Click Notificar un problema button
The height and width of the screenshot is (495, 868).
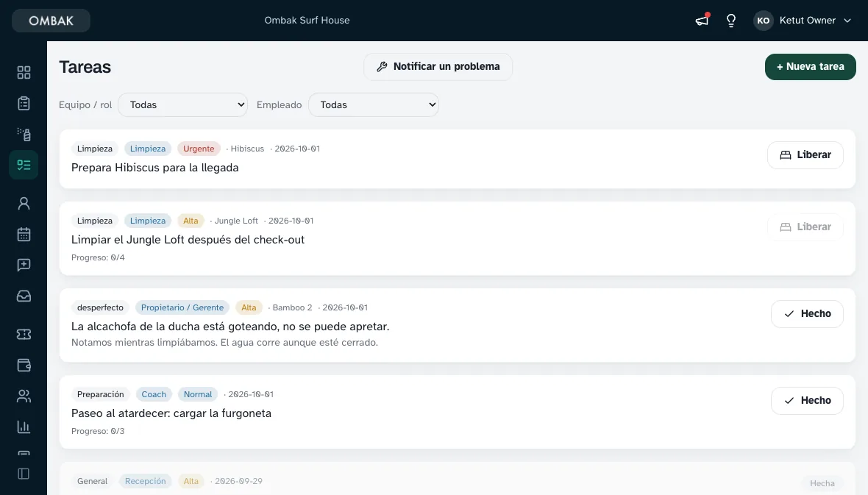(438, 66)
